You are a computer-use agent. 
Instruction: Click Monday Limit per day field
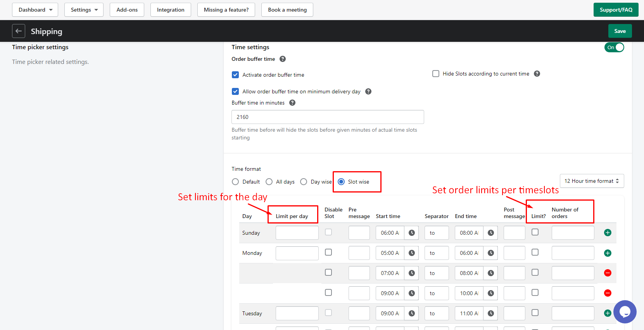(x=297, y=253)
